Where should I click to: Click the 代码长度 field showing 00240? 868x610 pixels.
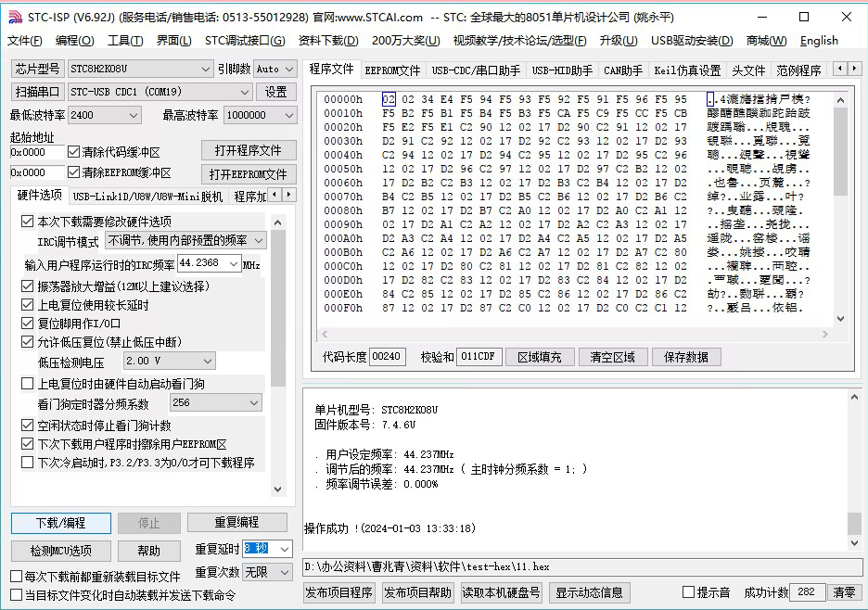[387, 357]
